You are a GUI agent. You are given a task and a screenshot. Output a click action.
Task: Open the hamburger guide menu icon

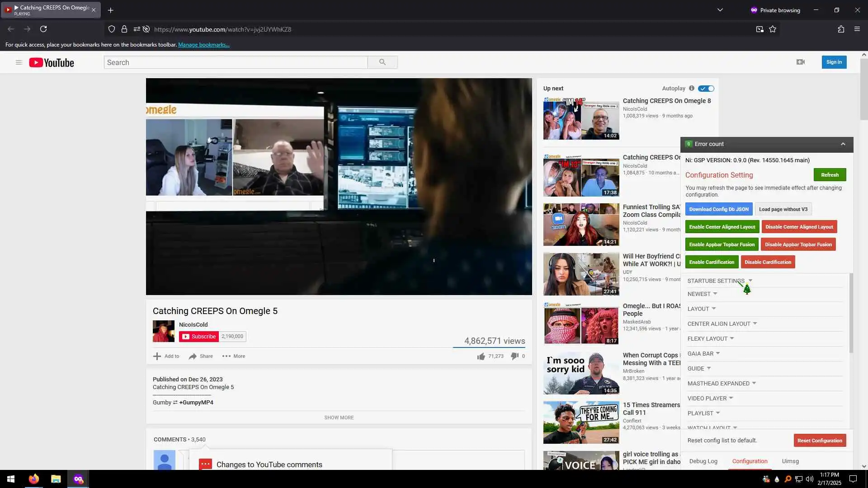click(19, 62)
